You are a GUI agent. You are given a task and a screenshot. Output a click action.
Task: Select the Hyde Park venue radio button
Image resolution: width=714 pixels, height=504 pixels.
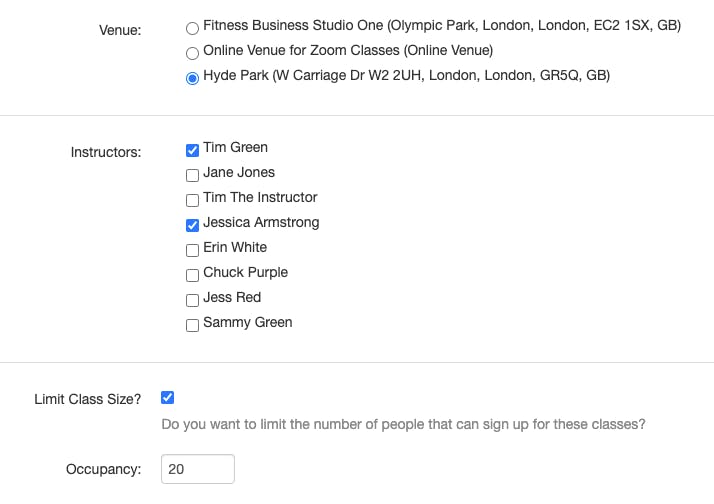(192, 78)
